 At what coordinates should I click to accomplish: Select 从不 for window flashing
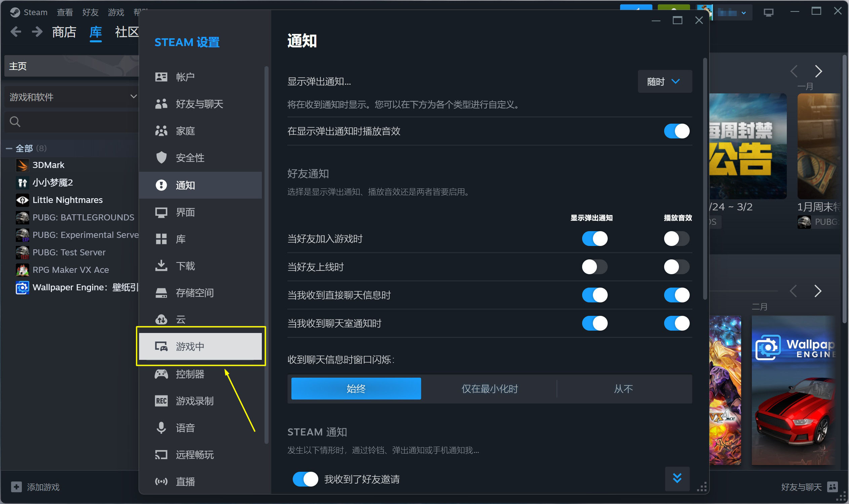pos(623,388)
